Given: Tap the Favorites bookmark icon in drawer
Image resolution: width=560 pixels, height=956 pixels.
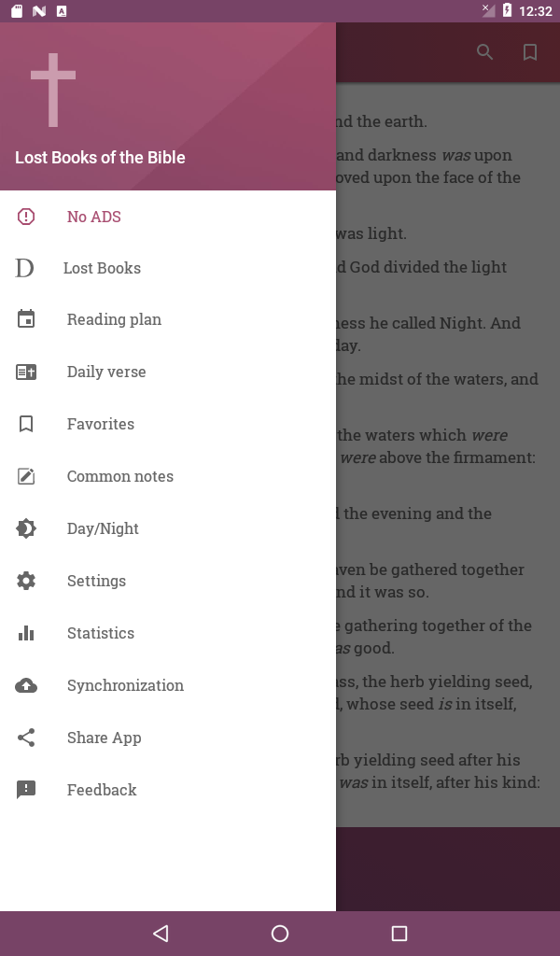Looking at the screenshot, I should coord(26,424).
